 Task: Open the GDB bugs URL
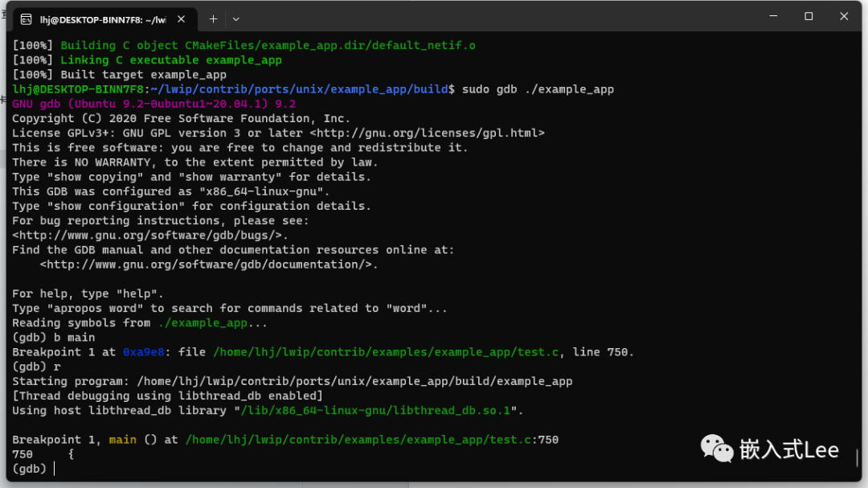[149, 235]
